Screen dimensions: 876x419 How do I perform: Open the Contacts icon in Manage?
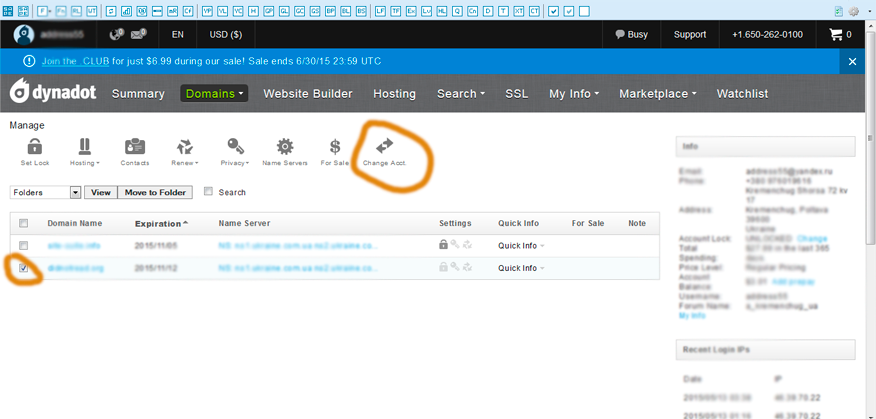[135, 147]
